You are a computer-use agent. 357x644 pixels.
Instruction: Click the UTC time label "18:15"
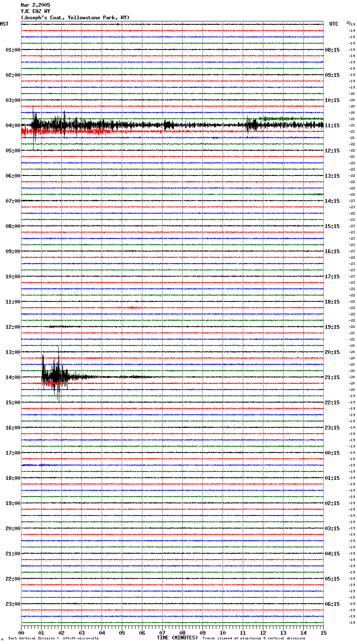tap(332, 302)
